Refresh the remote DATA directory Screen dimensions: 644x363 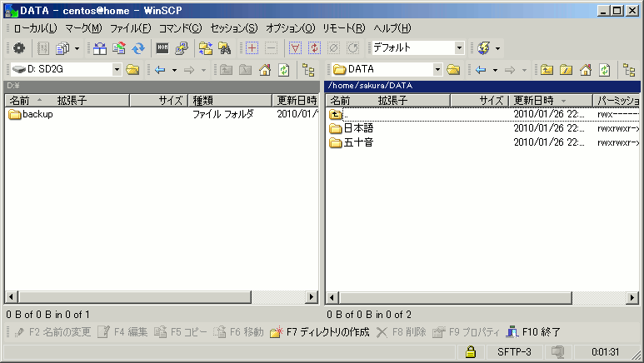pyautogui.click(x=605, y=70)
